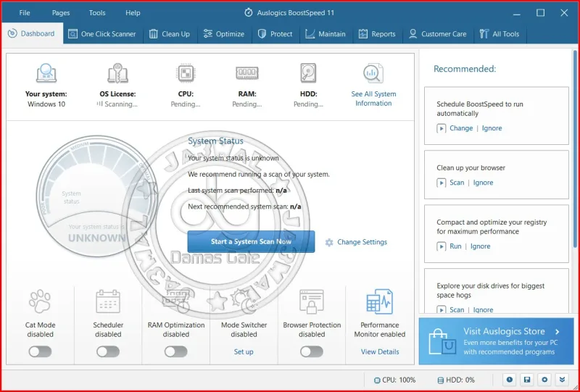Open the Visit Auslogics Store banner
The width and height of the screenshot is (580, 392).
point(496,341)
